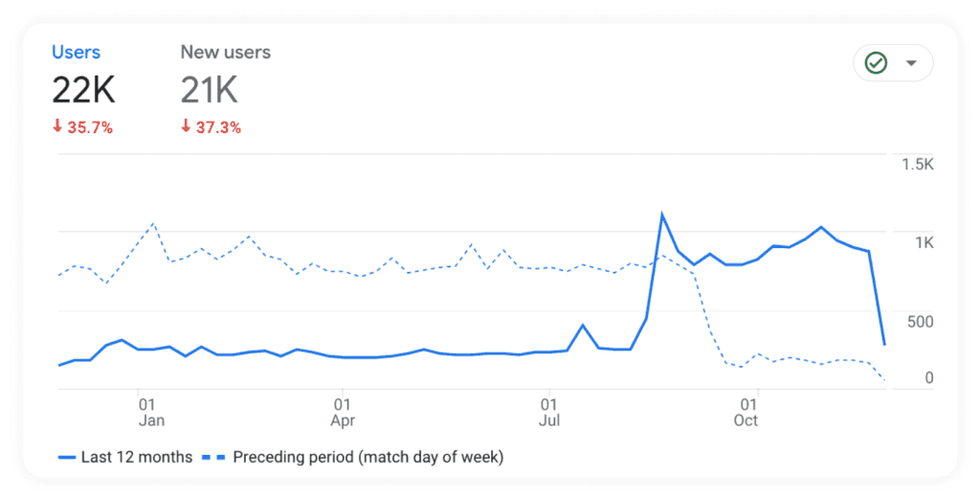Screen dimensions: 980x500
Task: Toggle the "Preceding period (match day of week)" legend label
Action: [368, 457]
